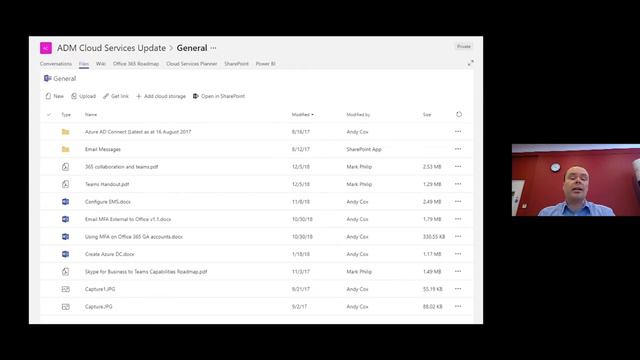This screenshot has height=360, width=640.
Task: Open more options for Capture1.JPG
Action: coord(458,289)
